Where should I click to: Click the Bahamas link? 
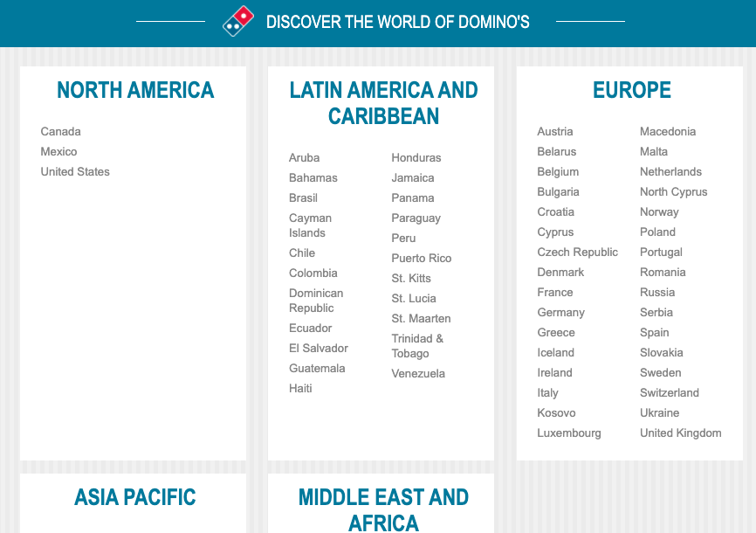click(311, 177)
